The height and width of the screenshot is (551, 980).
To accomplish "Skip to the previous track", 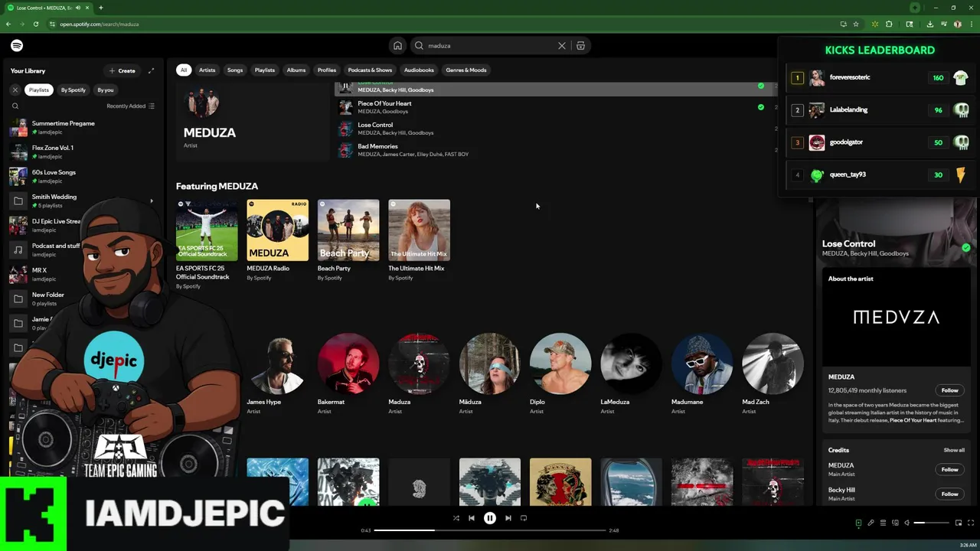I will tap(472, 518).
